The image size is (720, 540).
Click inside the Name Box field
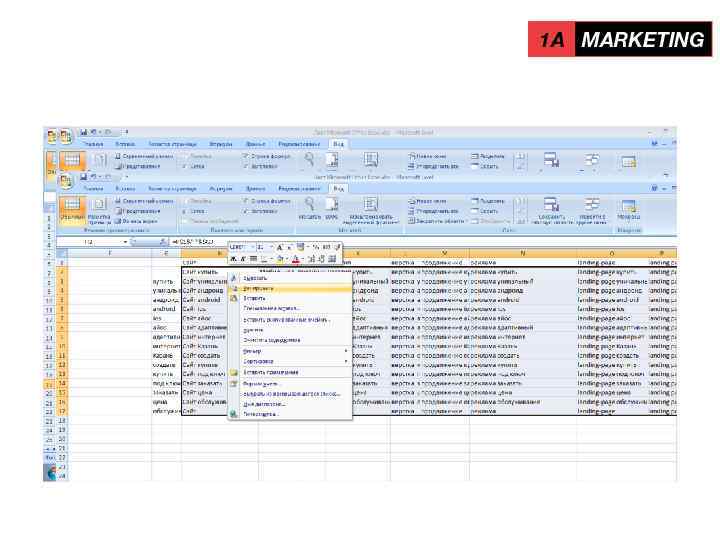90,242
